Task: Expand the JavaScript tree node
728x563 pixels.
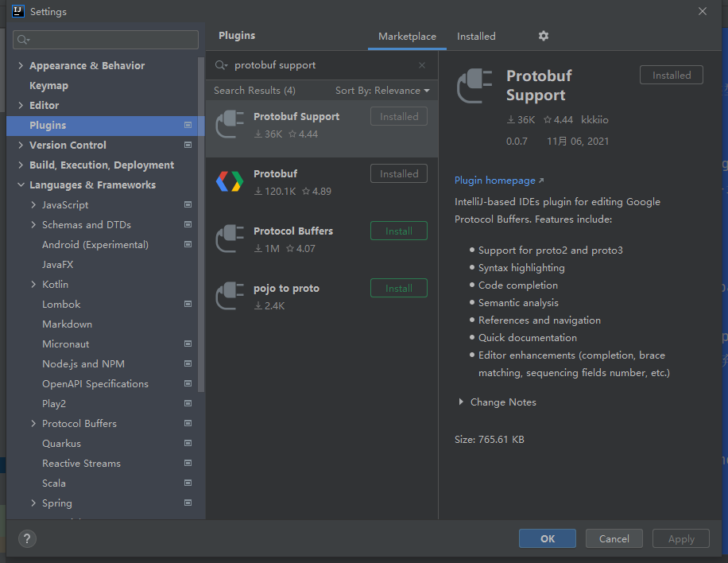Action: click(x=33, y=204)
